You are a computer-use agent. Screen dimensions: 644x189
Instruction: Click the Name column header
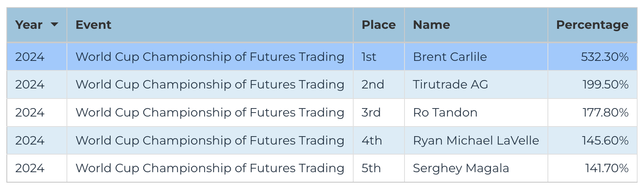point(476,25)
